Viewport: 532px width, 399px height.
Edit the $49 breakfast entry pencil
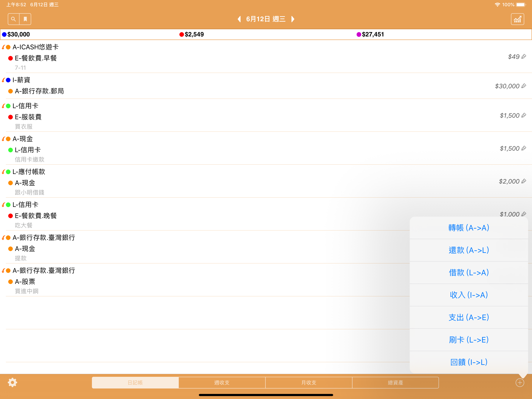[524, 56]
